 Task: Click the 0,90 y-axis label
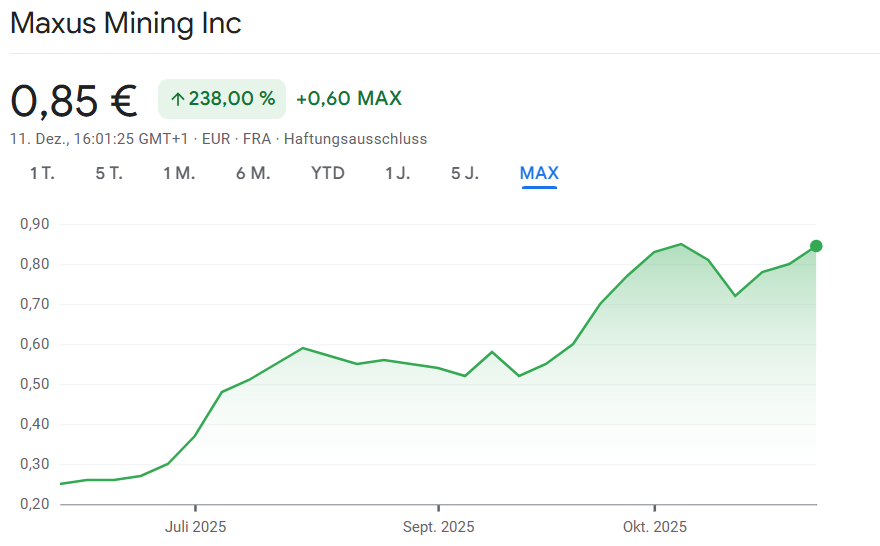point(33,224)
